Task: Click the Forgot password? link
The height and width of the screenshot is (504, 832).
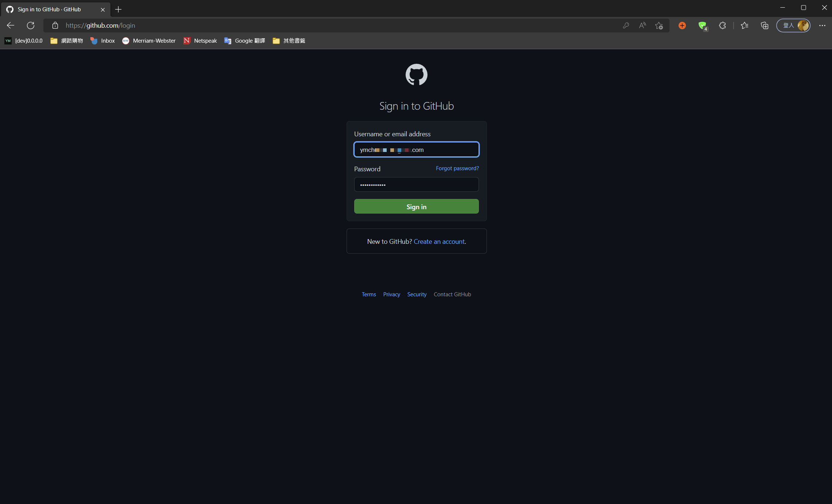Action: click(457, 168)
